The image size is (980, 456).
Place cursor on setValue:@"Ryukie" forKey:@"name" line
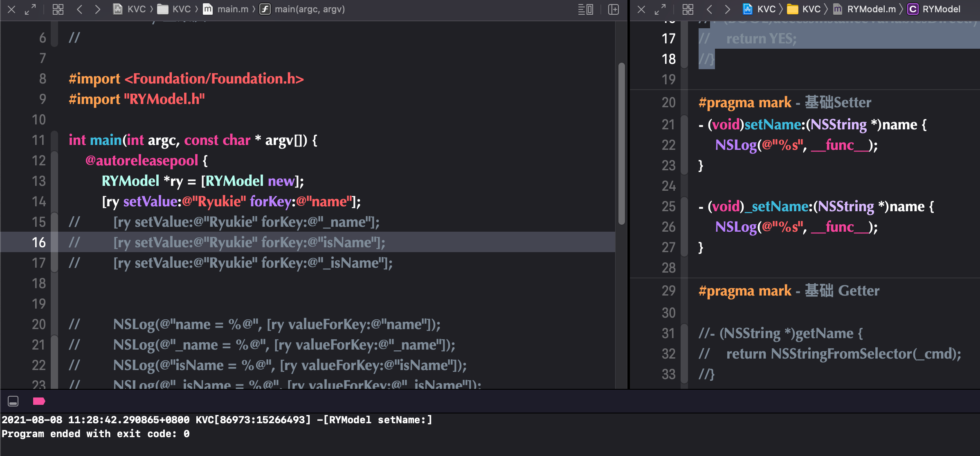tap(232, 201)
